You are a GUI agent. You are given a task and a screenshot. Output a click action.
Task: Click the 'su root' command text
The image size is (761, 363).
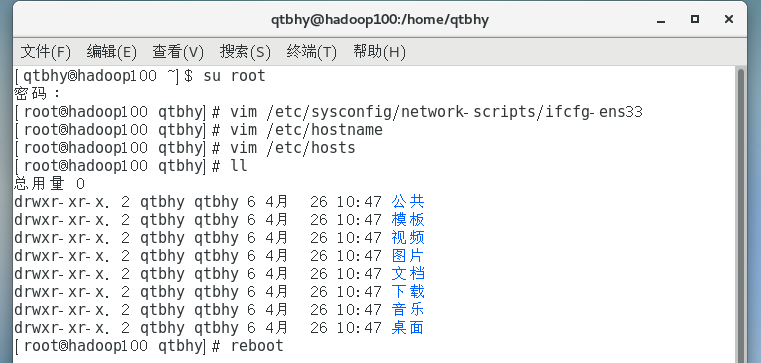click(x=234, y=76)
